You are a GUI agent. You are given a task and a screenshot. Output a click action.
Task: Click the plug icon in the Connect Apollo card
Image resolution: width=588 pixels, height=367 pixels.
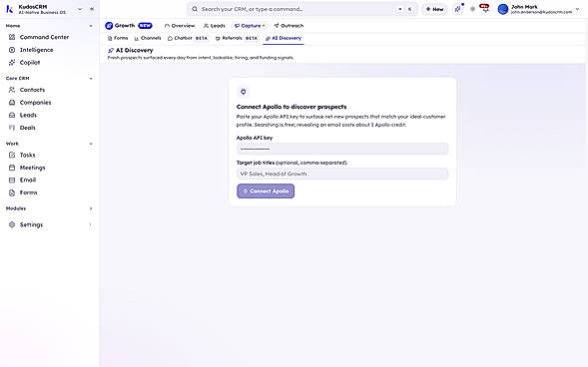[243, 92]
